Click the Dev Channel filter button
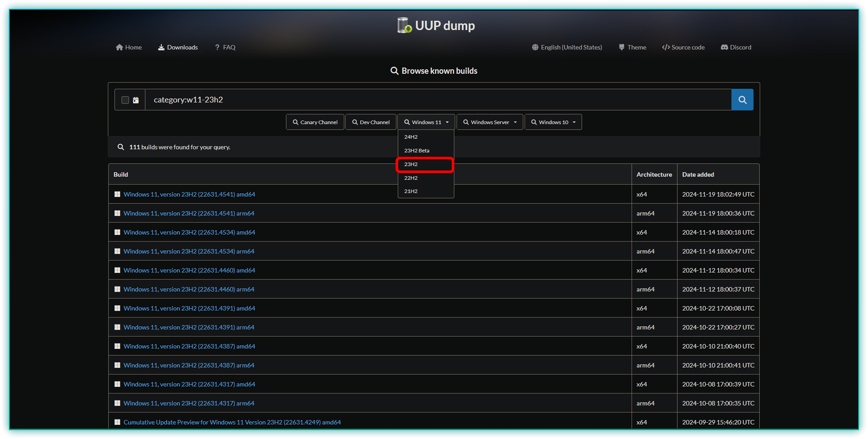Image resolution: width=868 pixels, height=439 pixels. pyautogui.click(x=371, y=122)
